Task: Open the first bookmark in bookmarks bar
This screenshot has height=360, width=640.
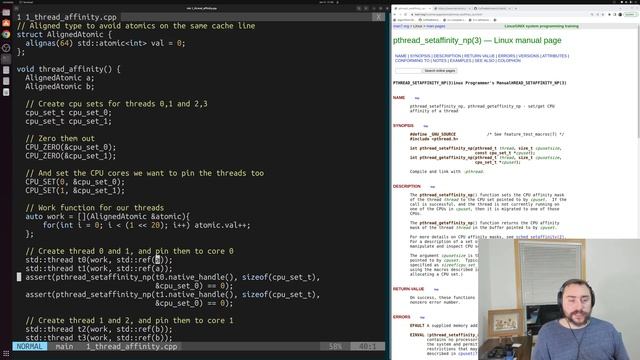Action: click(x=405, y=20)
